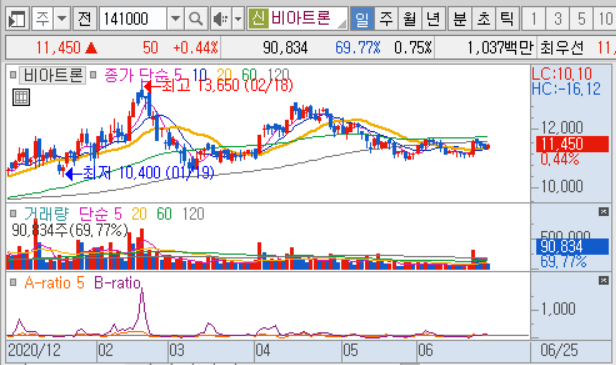
Task: Click the A-ratio 5 legend label
Action: (x=54, y=283)
